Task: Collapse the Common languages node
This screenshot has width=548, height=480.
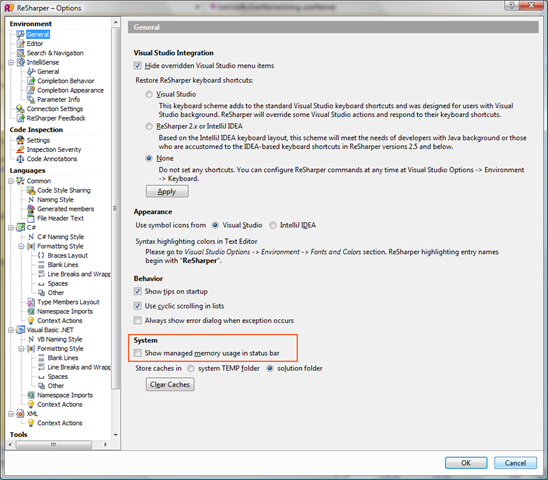Action: pos(11,181)
